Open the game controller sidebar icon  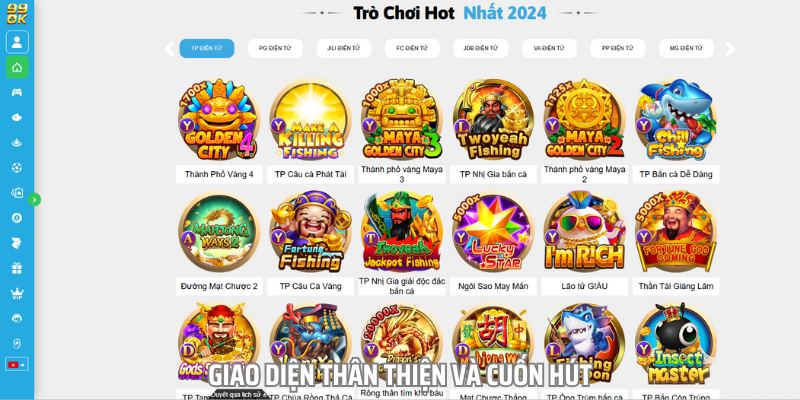[x=17, y=92]
